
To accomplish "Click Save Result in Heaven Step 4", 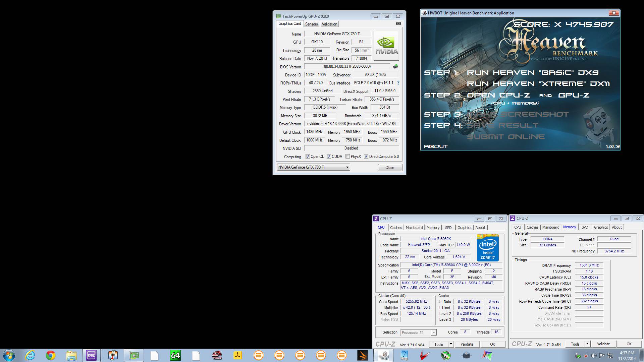I will [502, 125].
